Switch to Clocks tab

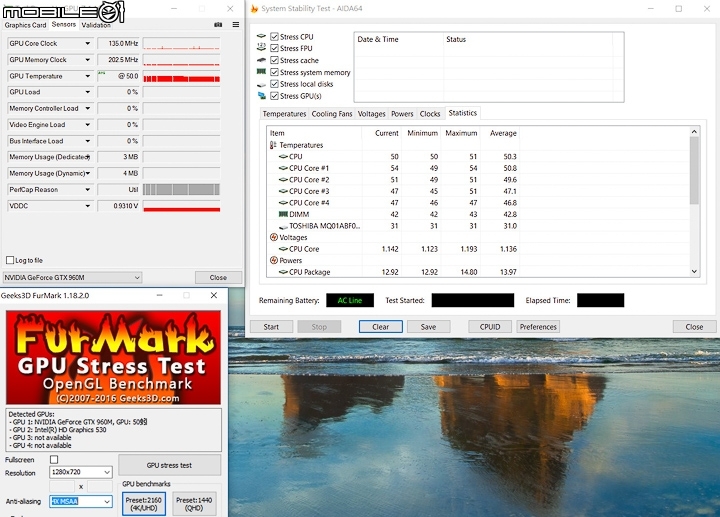[x=430, y=114]
